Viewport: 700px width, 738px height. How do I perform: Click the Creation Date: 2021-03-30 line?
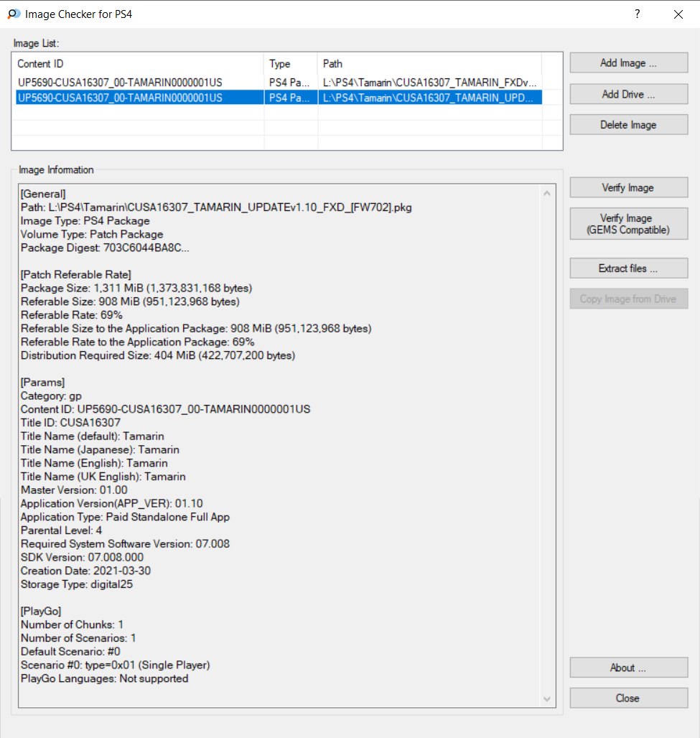(x=85, y=571)
